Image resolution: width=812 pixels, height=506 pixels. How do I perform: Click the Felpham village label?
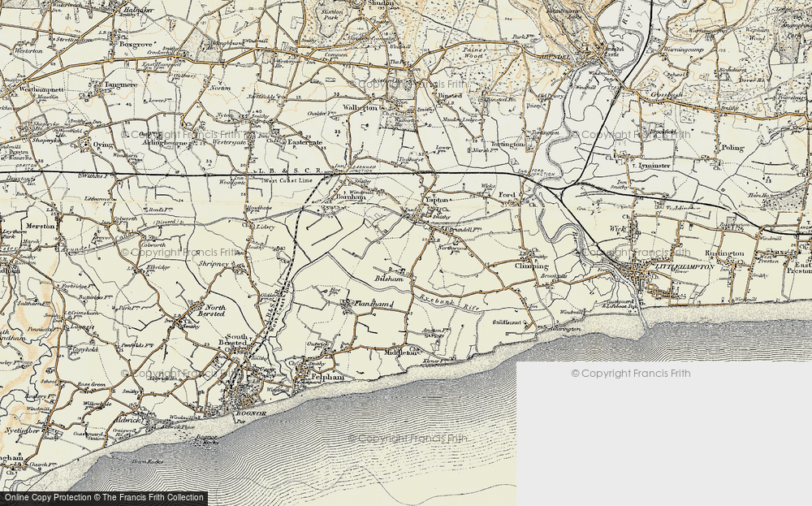point(327,378)
